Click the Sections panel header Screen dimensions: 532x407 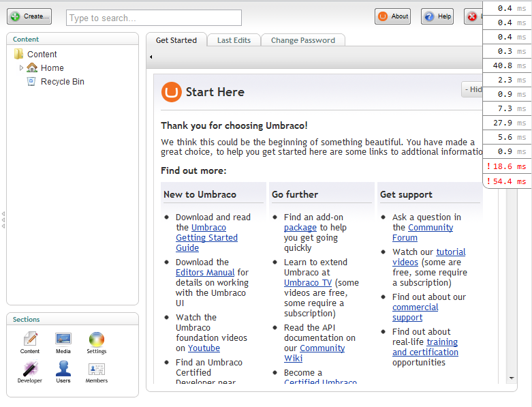pyautogui.click(x=26, y=320)
